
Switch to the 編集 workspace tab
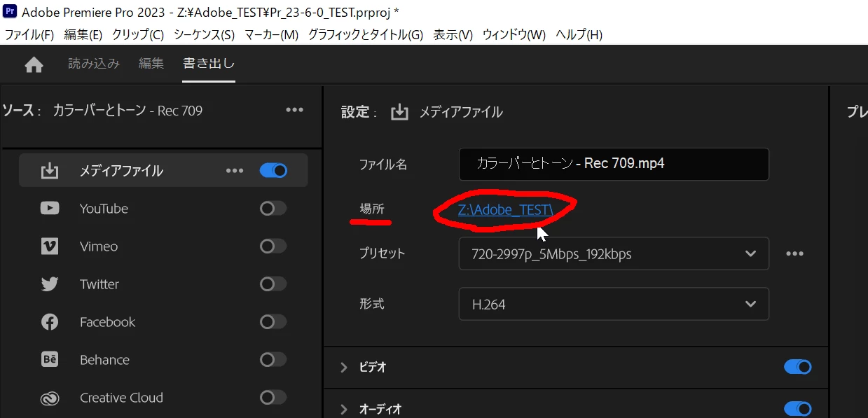tap(151, 64)
